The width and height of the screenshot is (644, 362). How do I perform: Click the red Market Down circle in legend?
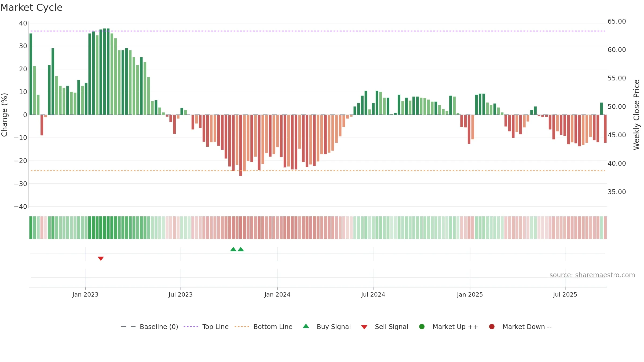(492, 327)
